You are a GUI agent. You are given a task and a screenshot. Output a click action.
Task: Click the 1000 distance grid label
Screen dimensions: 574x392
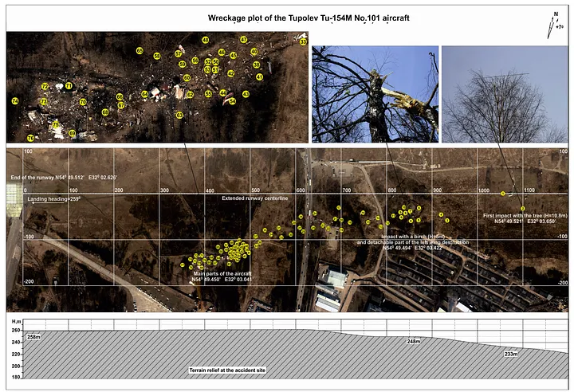pos(484,190)
